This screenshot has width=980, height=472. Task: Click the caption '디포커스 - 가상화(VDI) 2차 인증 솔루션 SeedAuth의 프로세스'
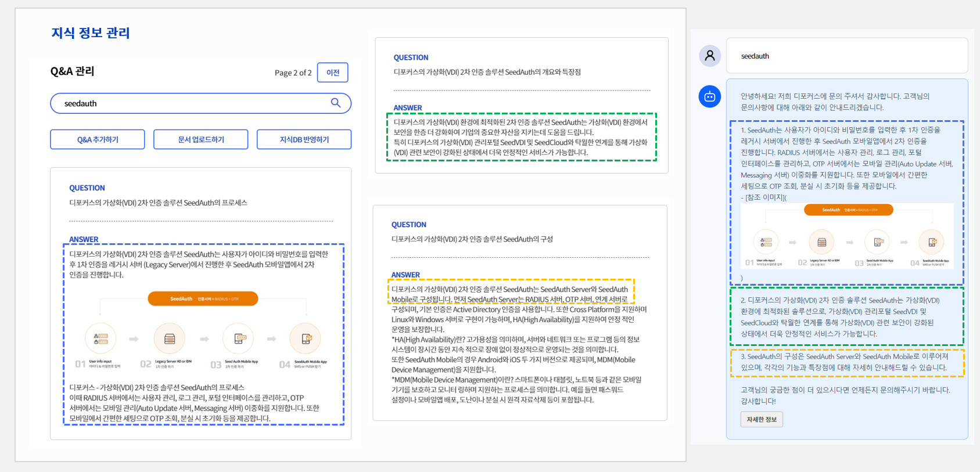point(157,387)
